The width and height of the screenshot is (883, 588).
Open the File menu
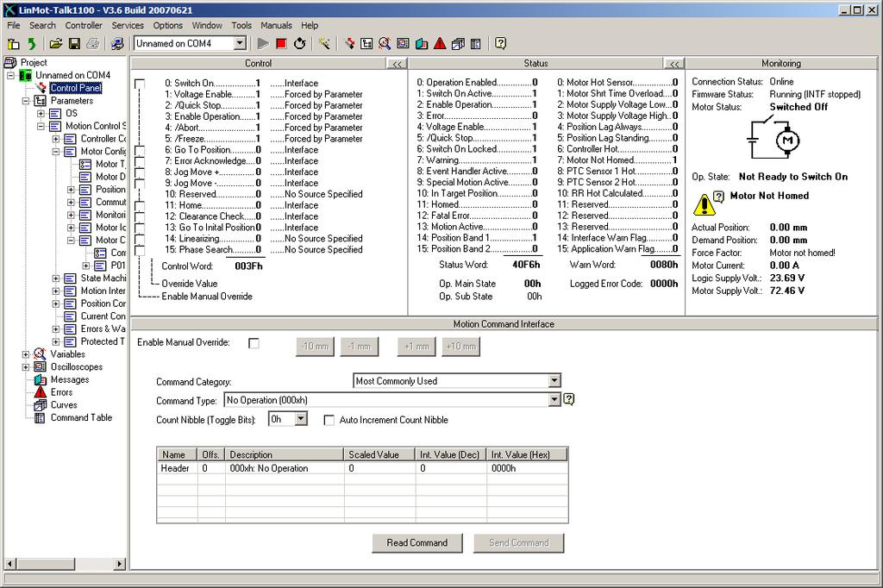coord(14,25)
